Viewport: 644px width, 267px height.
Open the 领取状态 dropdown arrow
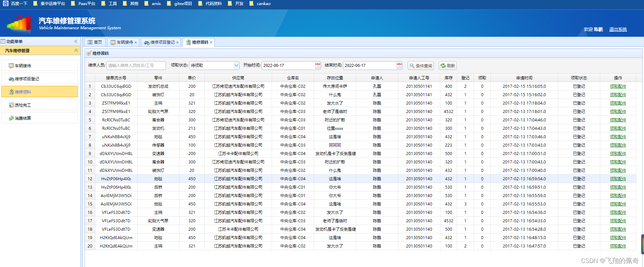coord(236,66)
